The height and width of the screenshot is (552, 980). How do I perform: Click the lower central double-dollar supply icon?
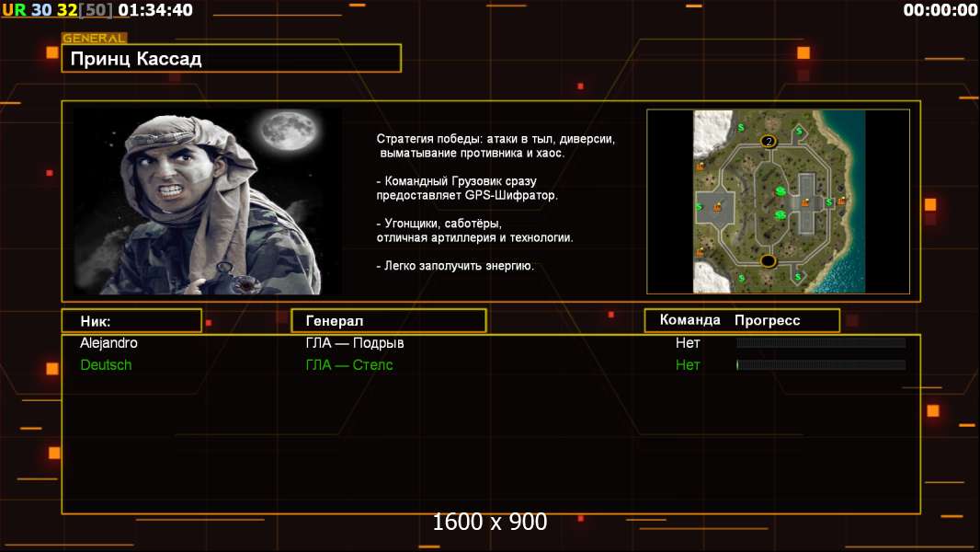781,215
